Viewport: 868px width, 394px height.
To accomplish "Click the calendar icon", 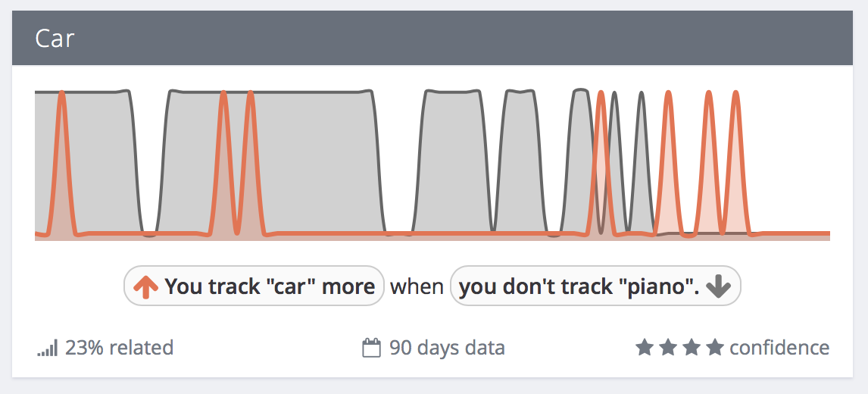I will (371, 349).
